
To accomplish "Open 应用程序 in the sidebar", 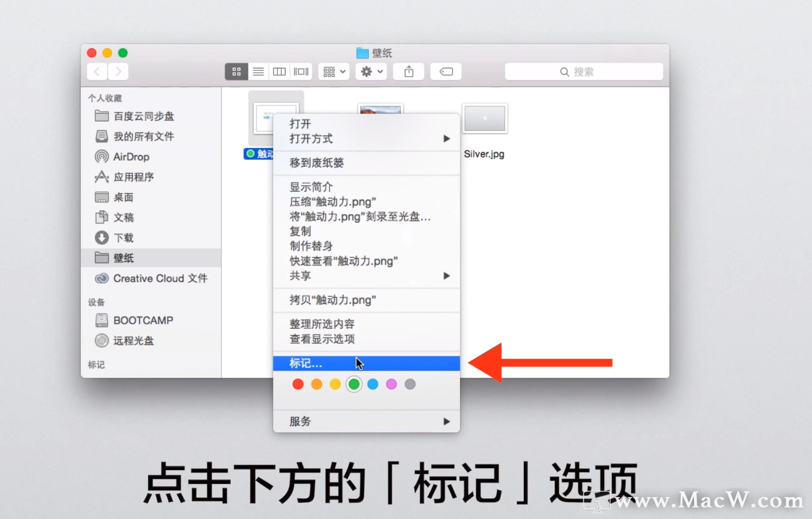I will pos(151,177).
